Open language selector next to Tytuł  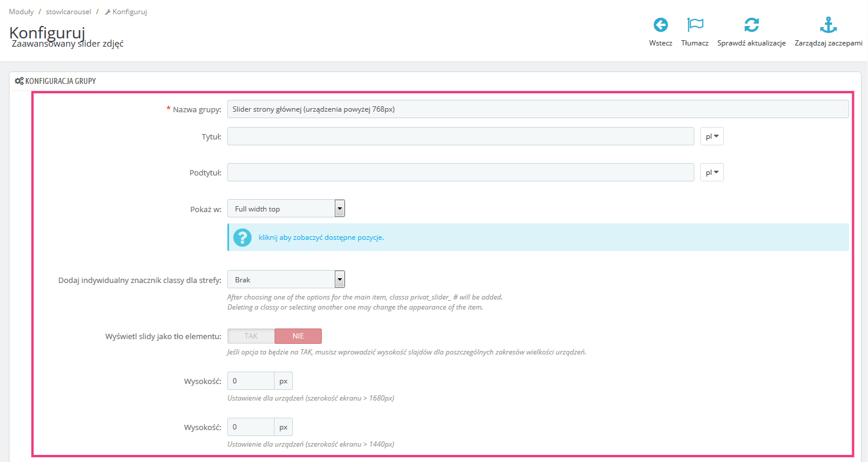[712, 136]
